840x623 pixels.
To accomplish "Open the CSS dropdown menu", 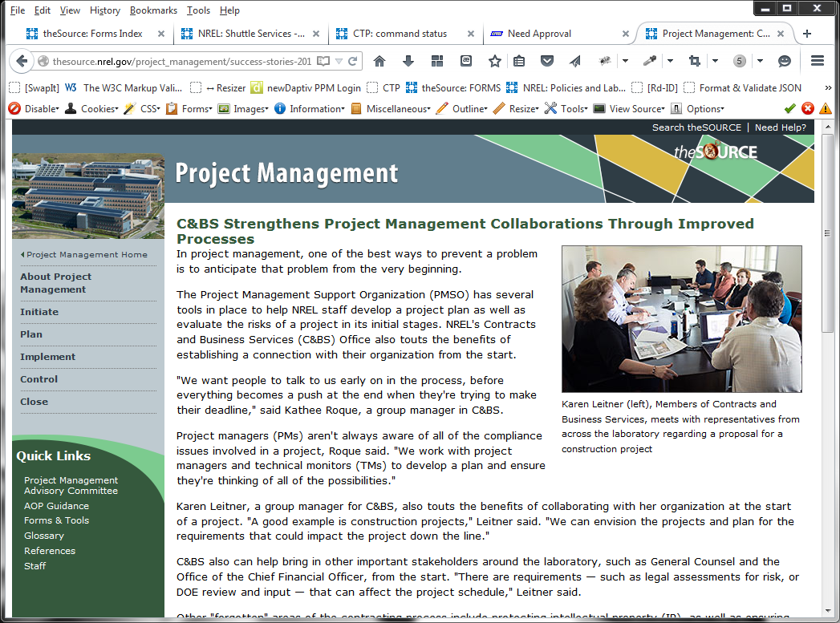I will 142,109.
